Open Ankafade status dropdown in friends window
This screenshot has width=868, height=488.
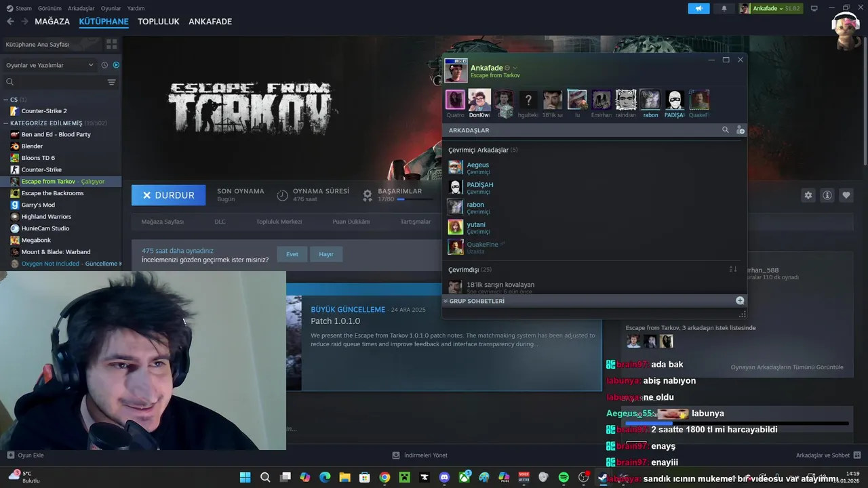coord(515,68)
